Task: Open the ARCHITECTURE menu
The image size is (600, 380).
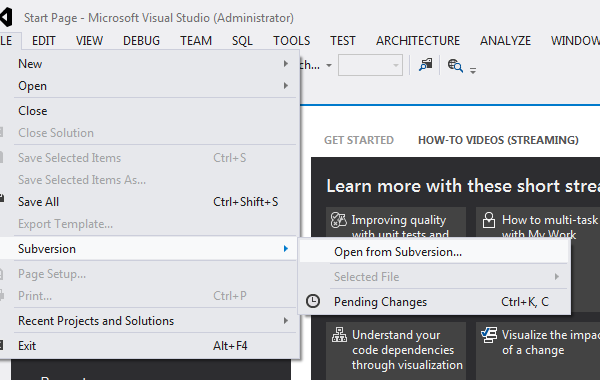Action: click(418, 41)
